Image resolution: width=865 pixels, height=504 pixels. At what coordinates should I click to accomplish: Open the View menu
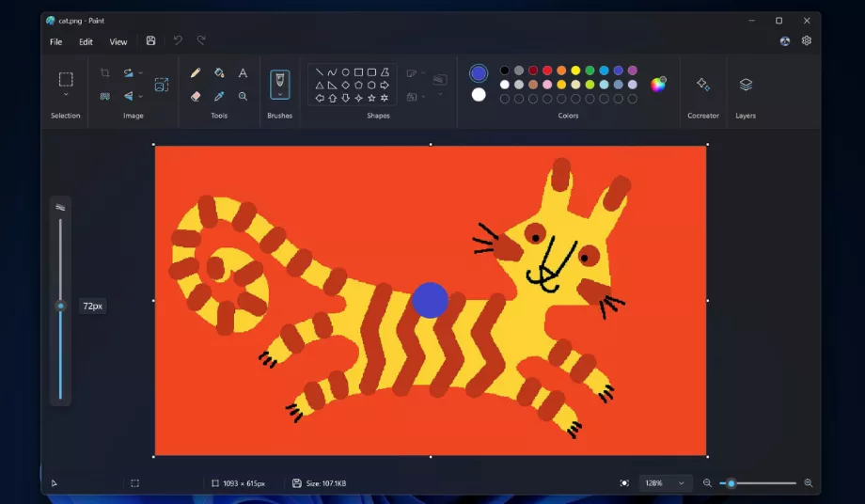[x=118, y=42]
